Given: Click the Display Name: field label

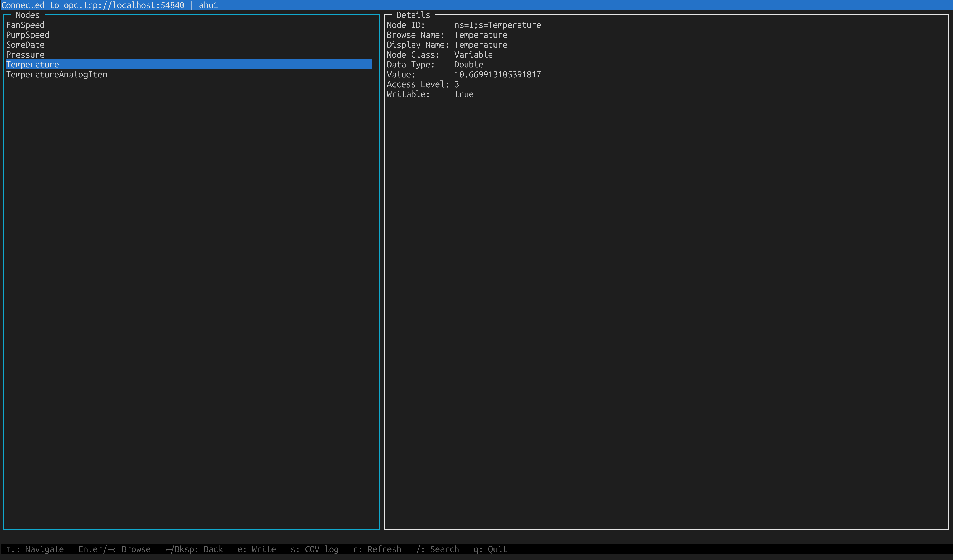Looking at the screenshot, I should [x=418, y=45].
